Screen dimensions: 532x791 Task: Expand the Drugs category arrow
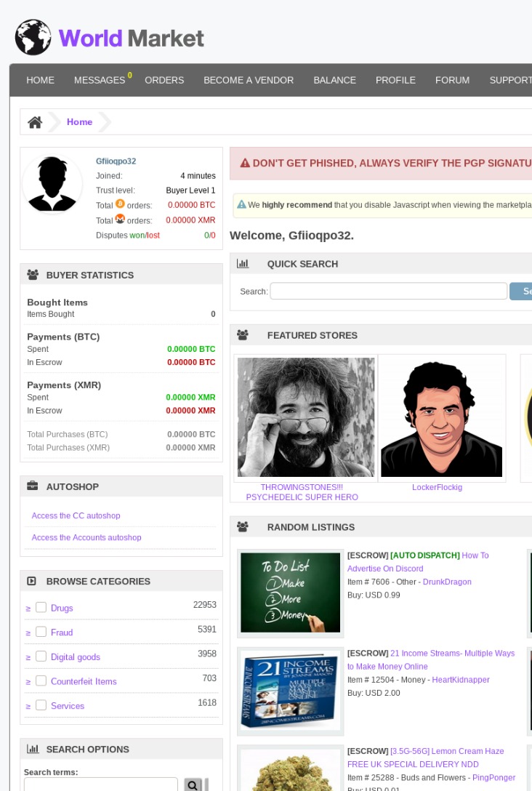click(28, 609)
